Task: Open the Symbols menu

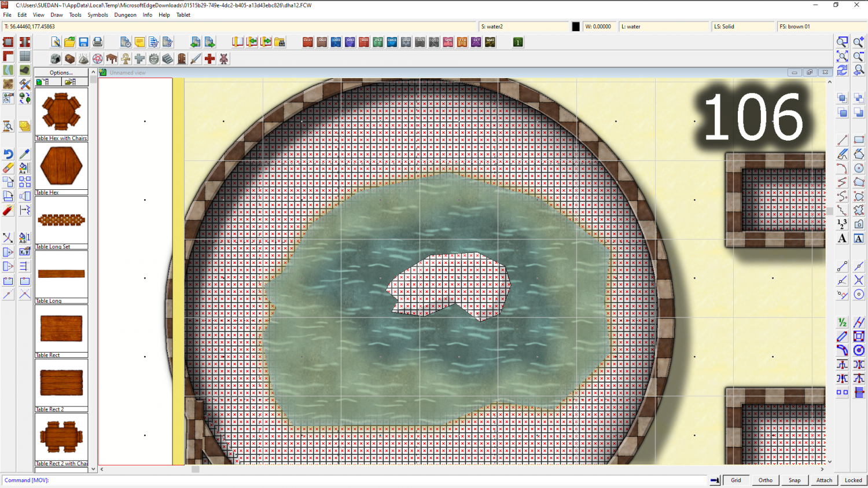Action: (x=97, y=15)
